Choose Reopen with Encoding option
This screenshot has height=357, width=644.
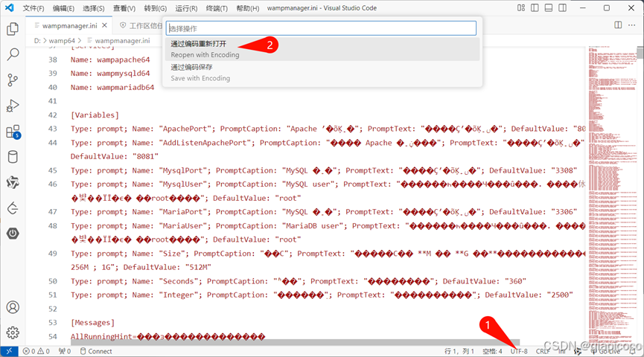coord(322,49)
